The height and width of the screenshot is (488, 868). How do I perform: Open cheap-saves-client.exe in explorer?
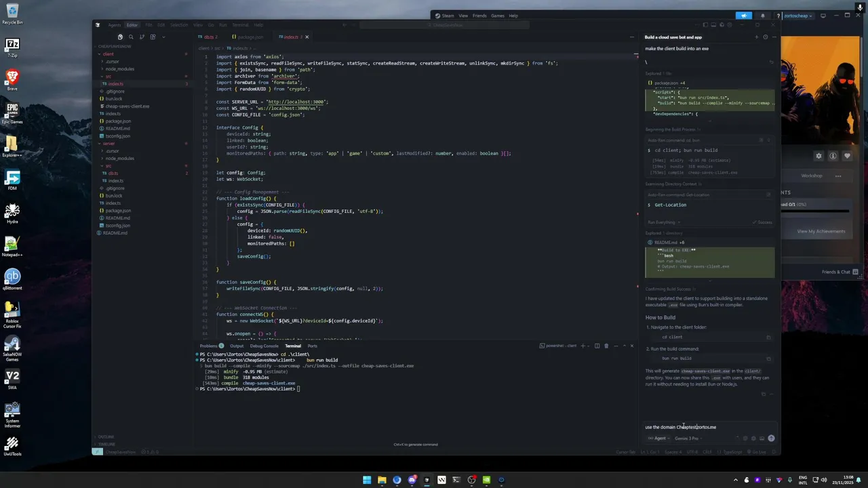coord(127,106)
